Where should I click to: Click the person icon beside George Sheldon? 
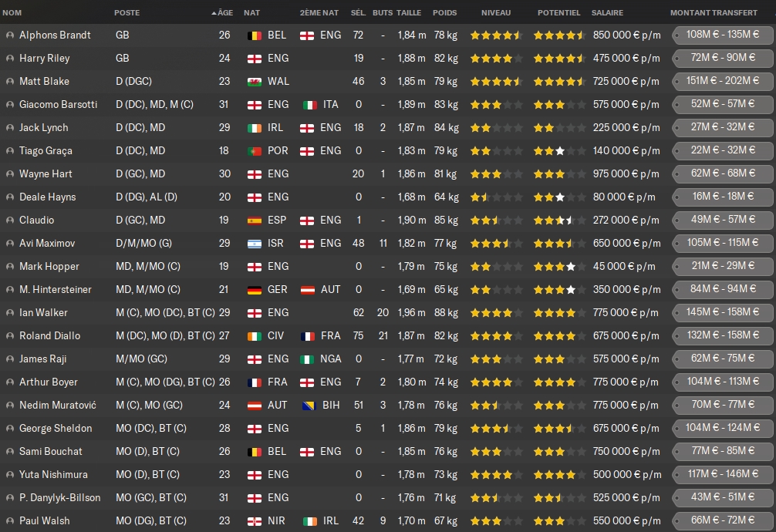point(9,429)
